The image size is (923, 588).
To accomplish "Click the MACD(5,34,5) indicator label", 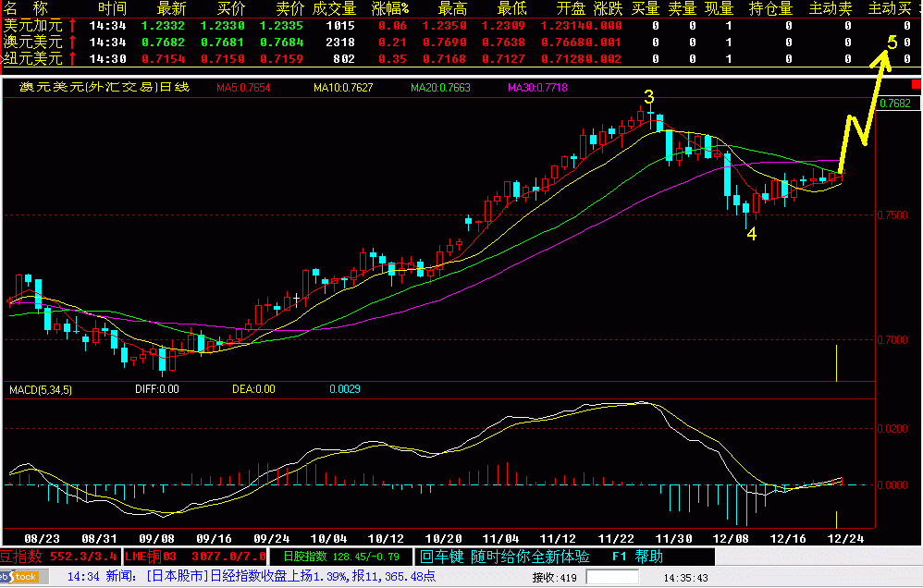I will pos(41,390).
